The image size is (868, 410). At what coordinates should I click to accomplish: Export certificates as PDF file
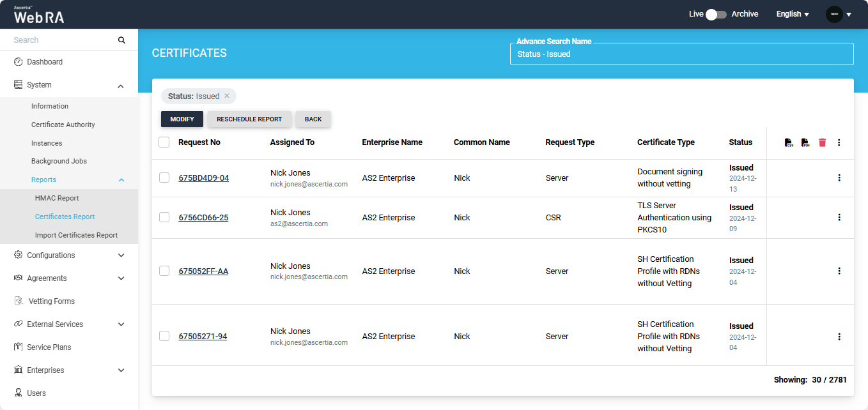(x=805, y=142)
